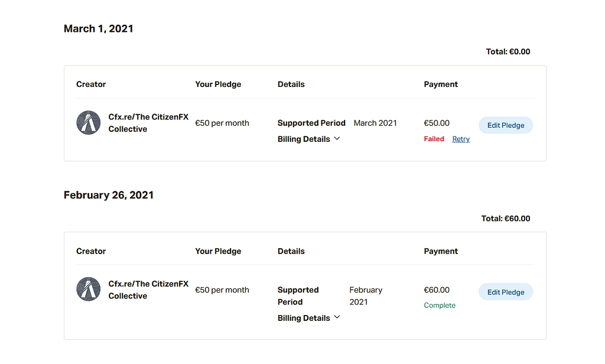
Task: Click the chevron beside Billing Details for February 2021
Action: coord(337,317)
